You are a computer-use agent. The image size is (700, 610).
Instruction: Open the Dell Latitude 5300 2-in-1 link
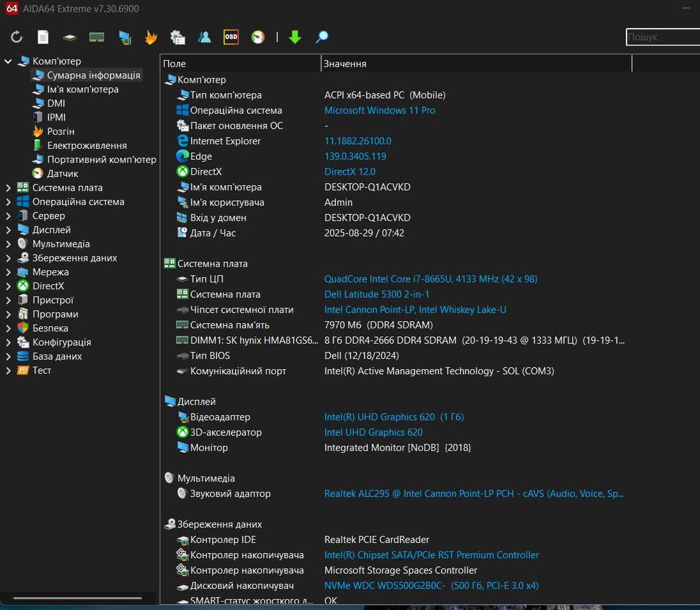tap(376, 294)
